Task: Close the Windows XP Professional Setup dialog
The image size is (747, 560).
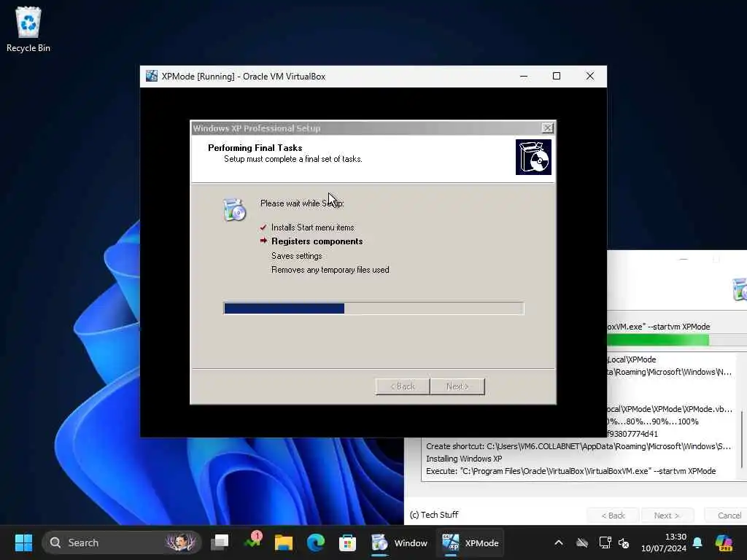Action: pyautogui.click(x=548, y=128)
